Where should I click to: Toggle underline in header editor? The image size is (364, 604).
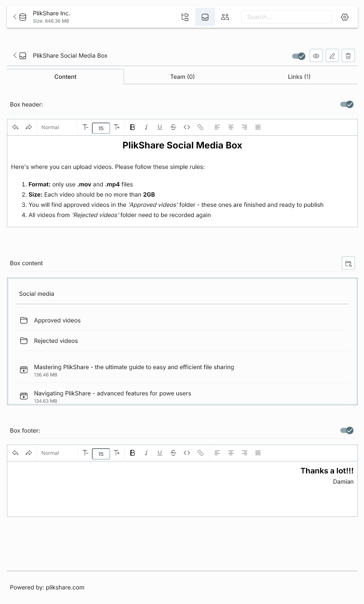(159, 127)
